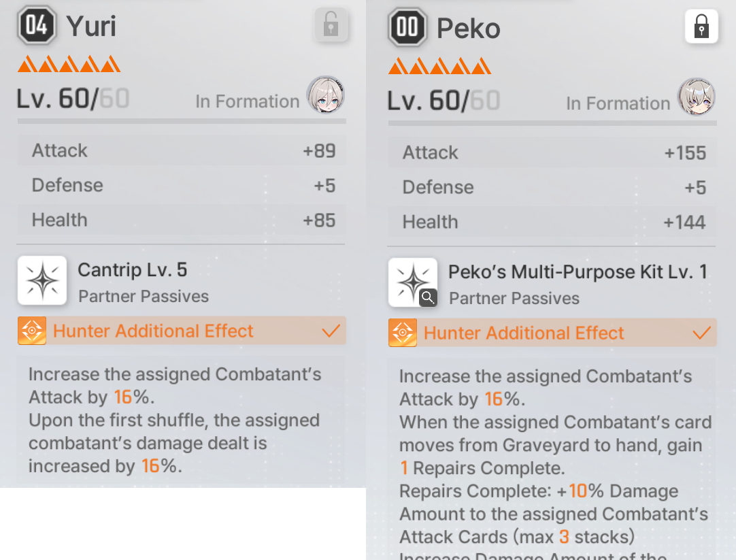
Task: Open the Cantrip Lv. 5 skill icon
Action: [x=42, y=280]
